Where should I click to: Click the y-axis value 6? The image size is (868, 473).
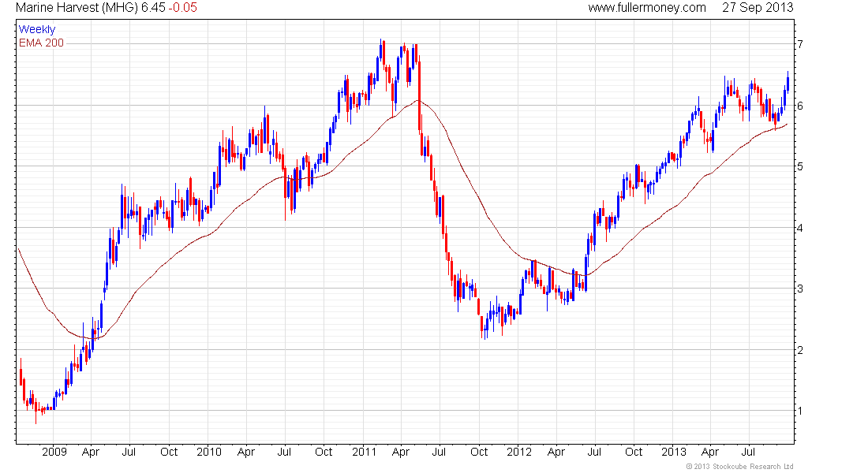tap(800, 106)
